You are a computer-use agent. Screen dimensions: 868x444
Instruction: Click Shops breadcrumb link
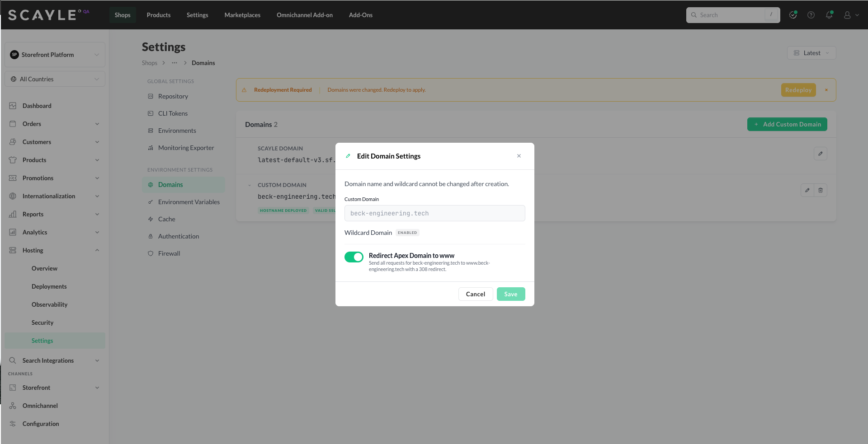(150, 63)
